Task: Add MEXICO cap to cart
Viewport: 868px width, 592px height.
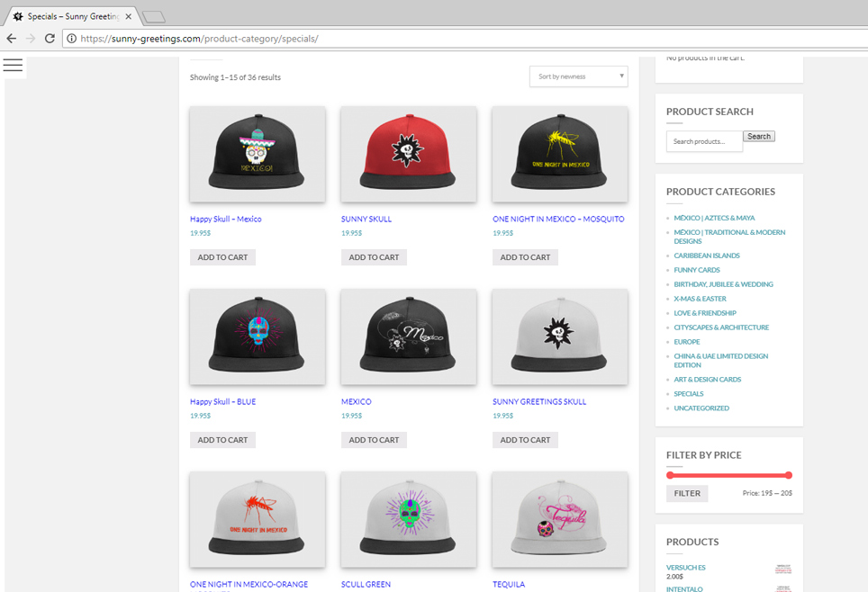Action: click(374, 440)
